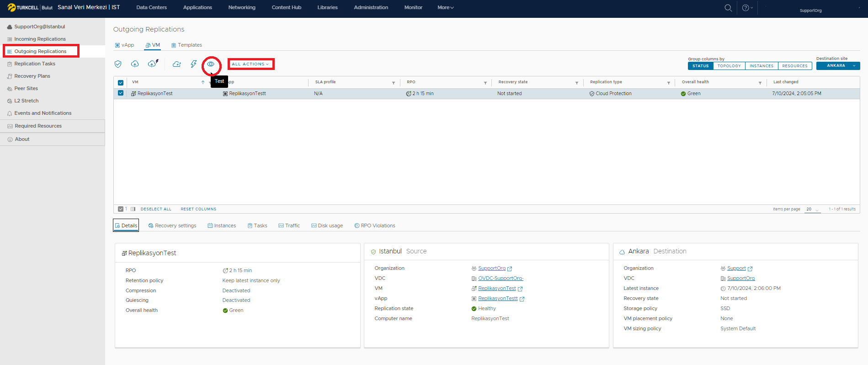Switch to the vApp tab

(x=124, y=45)
